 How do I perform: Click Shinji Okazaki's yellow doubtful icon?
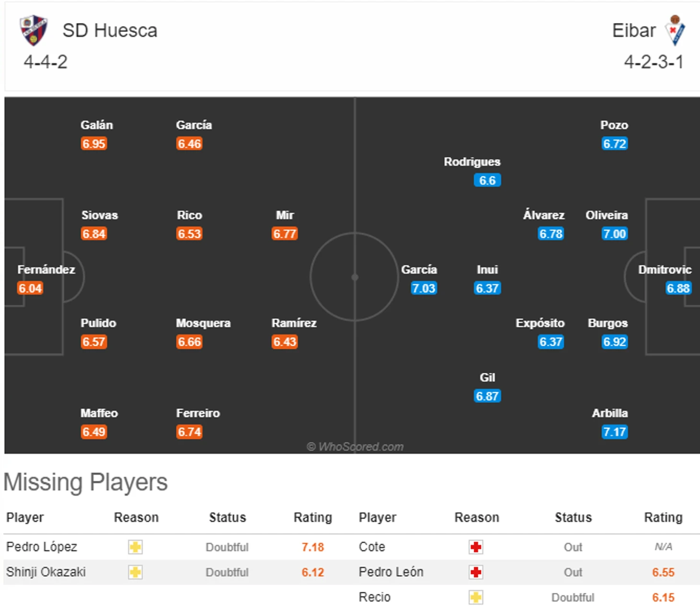pos(135,572)
